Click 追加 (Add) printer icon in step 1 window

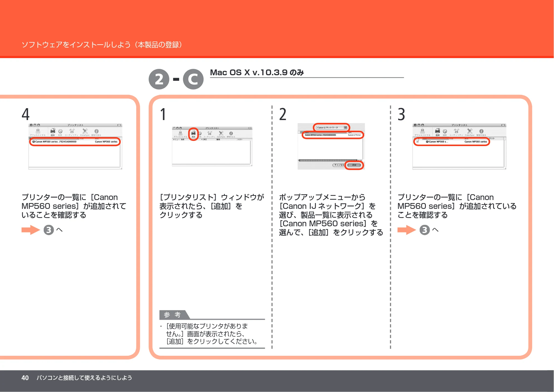pos(194,134)
